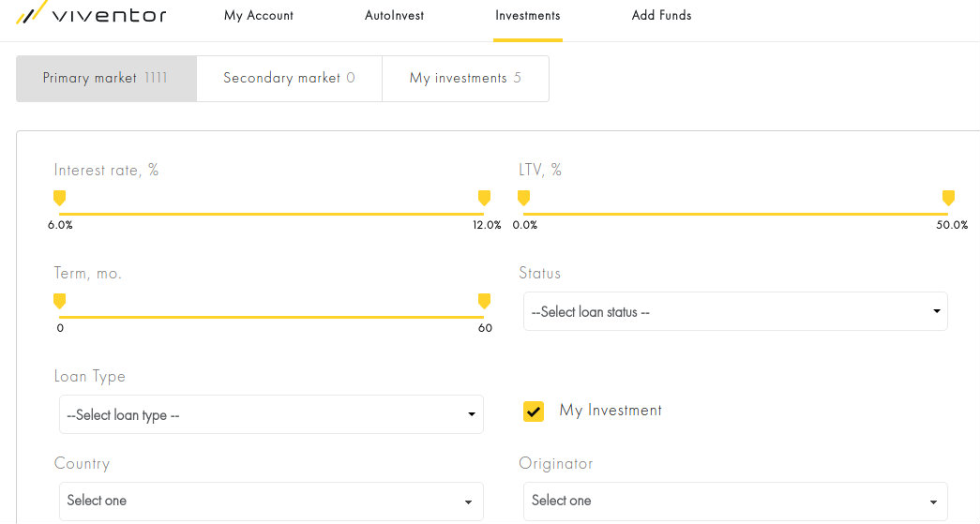Click the Viventor logo
Screen dimensions: 980x524
click(91, 13)
